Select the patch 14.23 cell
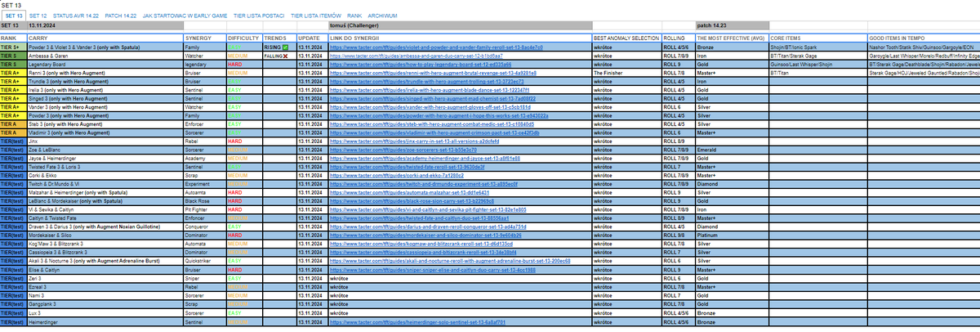Screen dimensions: 980x332 731,26
